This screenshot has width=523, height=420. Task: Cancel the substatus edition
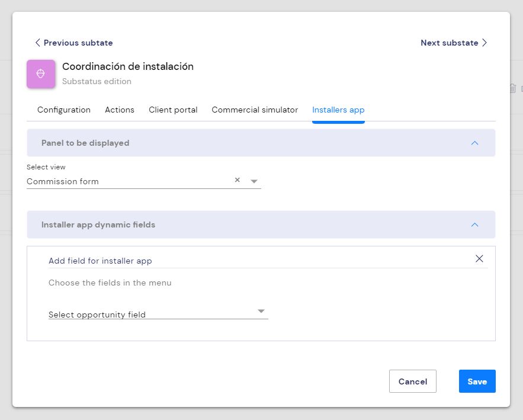[x=413, y=381]
